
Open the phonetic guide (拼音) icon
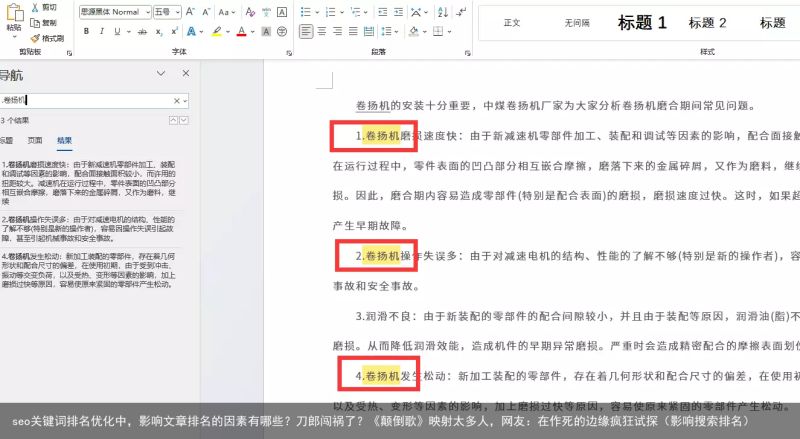266,11
